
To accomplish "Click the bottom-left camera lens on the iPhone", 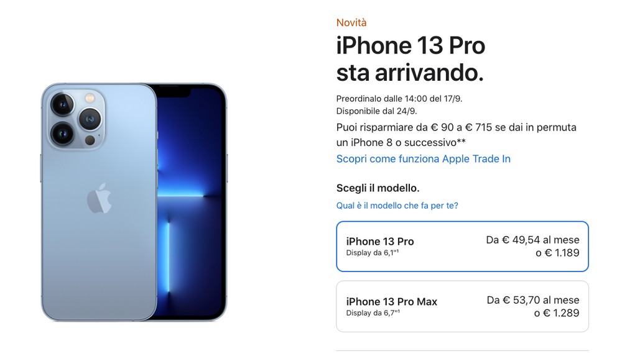I will 62,134.
